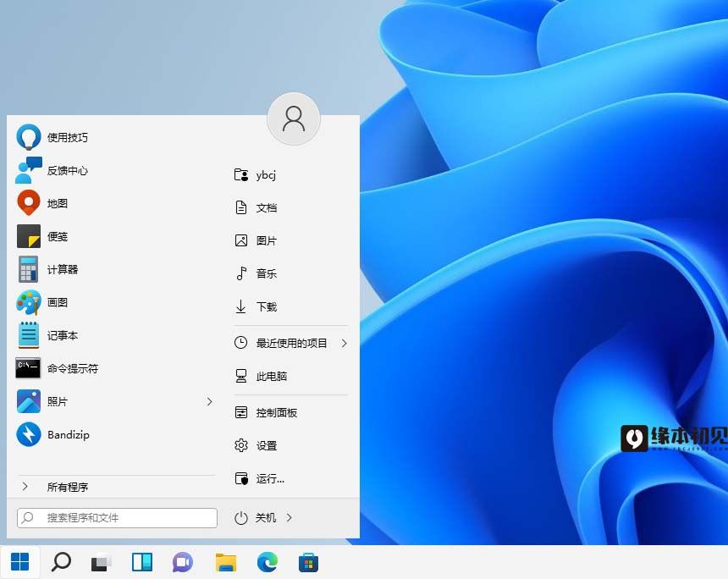Click the 文档 documents page icon

[x=241, y=207]
